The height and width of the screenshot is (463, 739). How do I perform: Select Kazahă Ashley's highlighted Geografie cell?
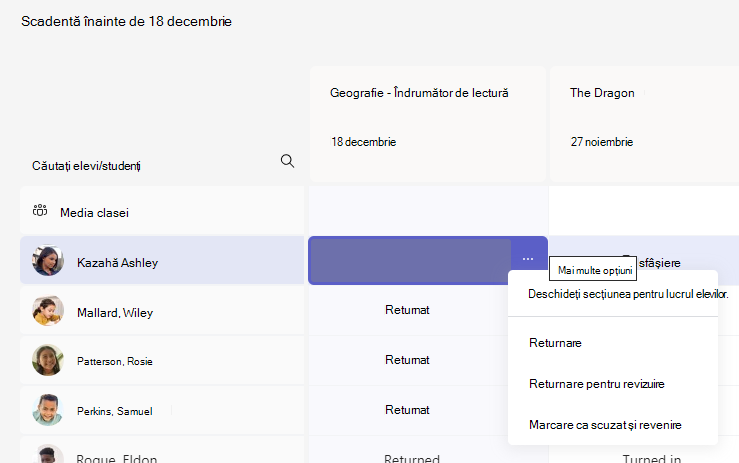click(x=410, y=261)
